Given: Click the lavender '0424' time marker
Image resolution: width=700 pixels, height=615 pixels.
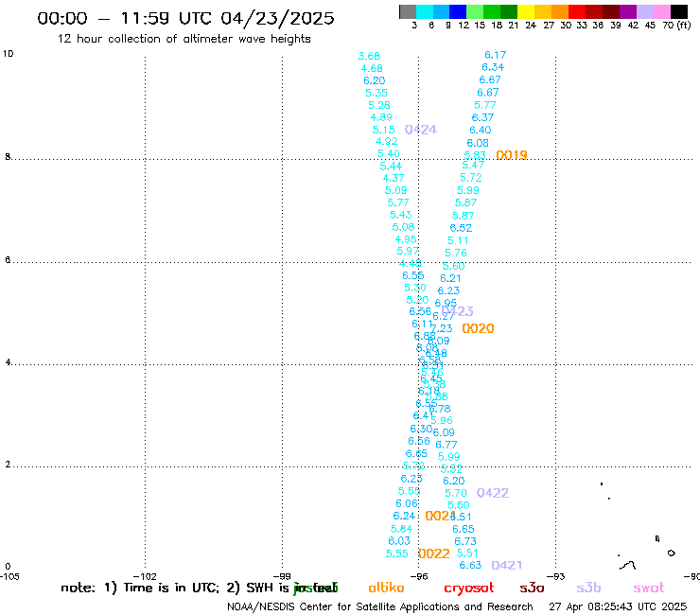Looking at the screenshot, I should point(421,130).
